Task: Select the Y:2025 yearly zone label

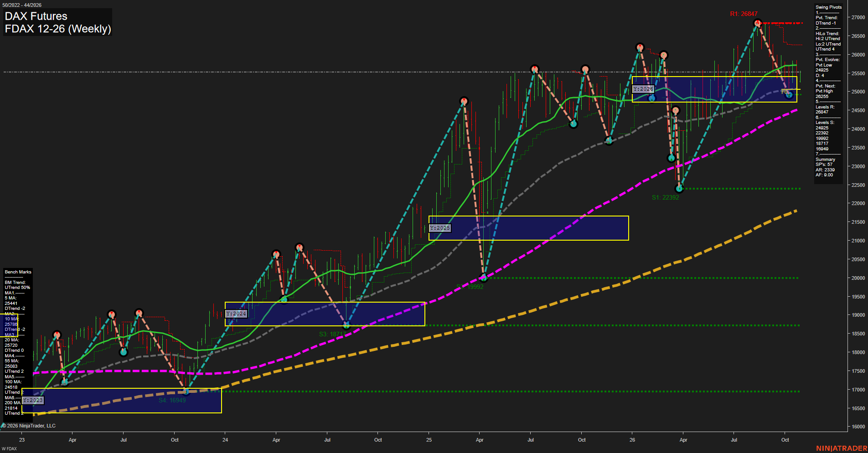Action: point(440,228)
